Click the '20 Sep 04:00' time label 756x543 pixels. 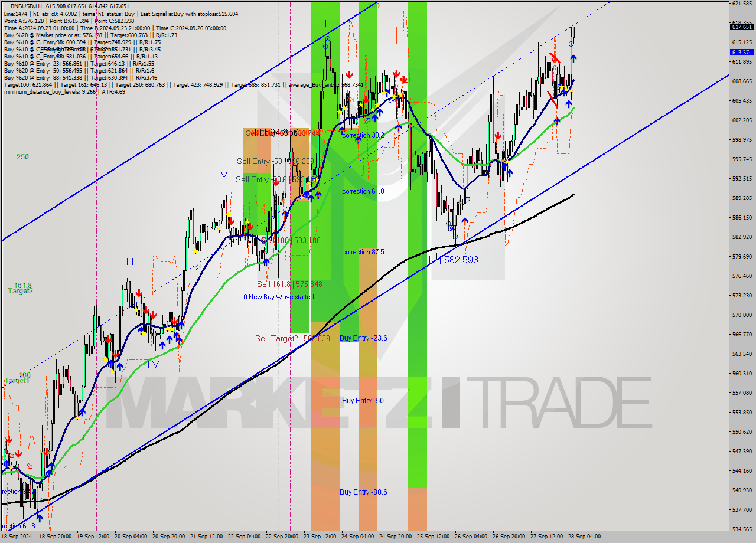point(131,537)
